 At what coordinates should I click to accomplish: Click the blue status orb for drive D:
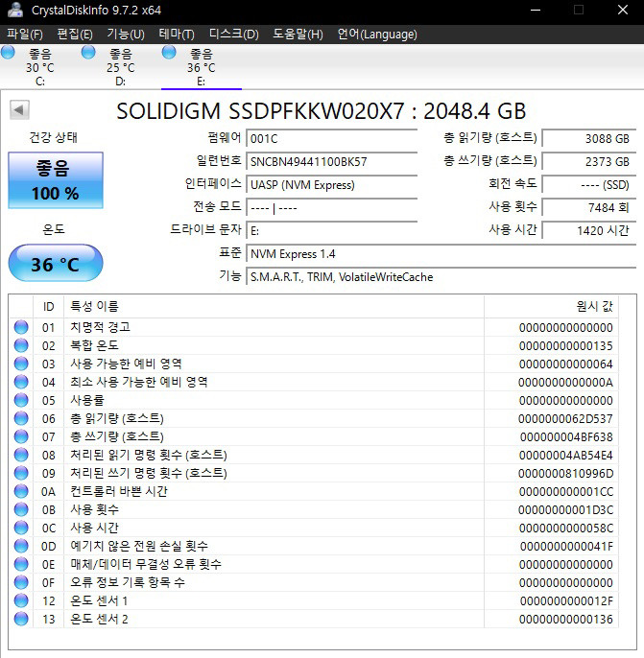click(x=88, y=53)
